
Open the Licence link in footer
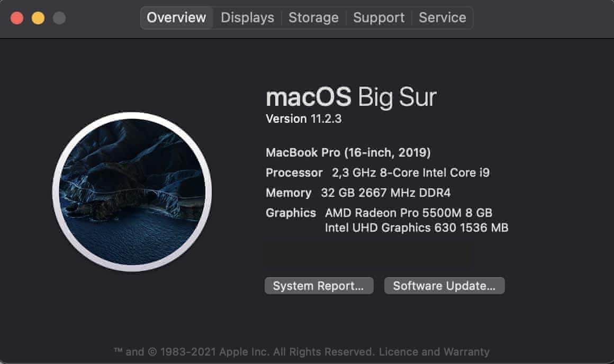(398, 352)
